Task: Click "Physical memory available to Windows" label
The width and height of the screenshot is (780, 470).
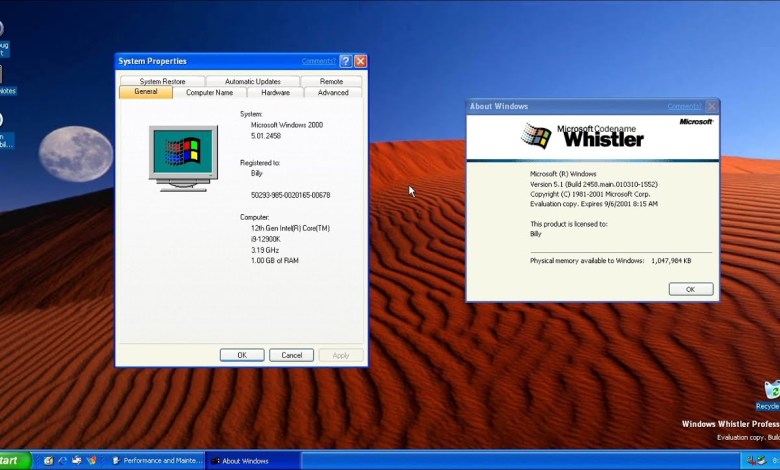Action: [586, 261]
